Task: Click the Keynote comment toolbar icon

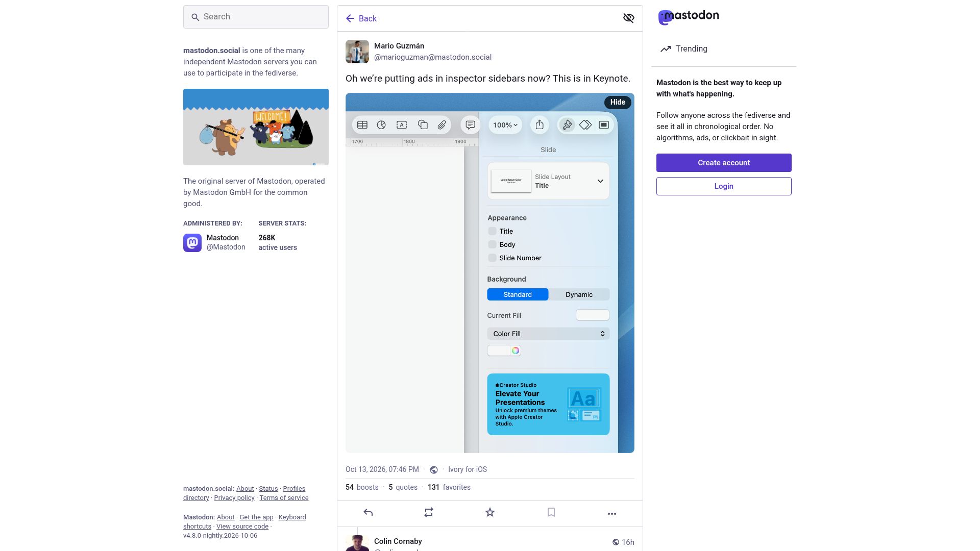Action: pos(471,125)
